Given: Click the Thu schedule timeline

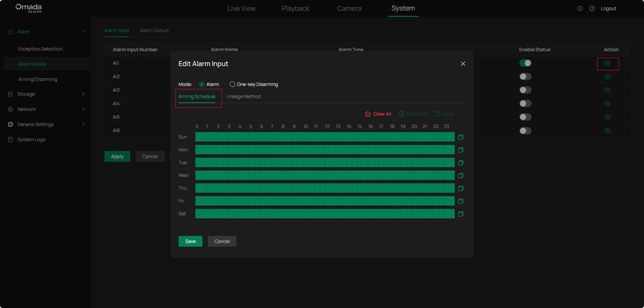Looking at the screenshot, I should tap(325, 188).
